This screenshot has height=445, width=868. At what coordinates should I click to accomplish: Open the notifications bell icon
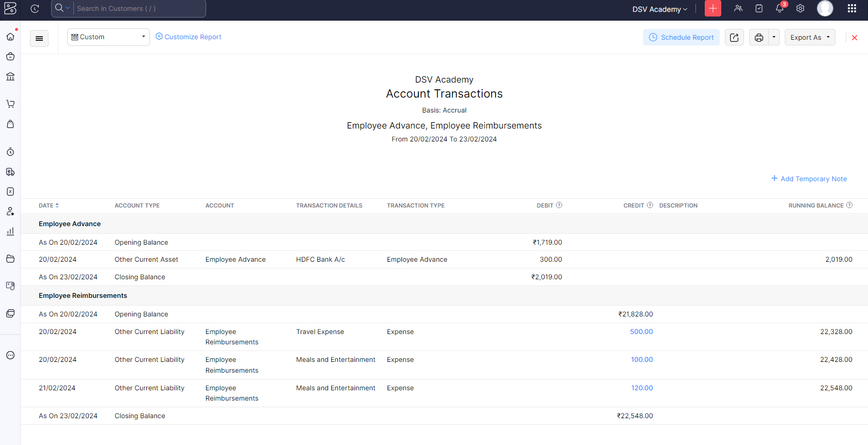[x=780, y=9]
